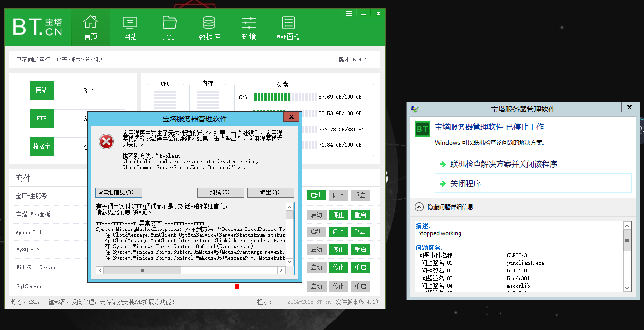Click 启动 for MySQL5.6

[x=316, y=250]
